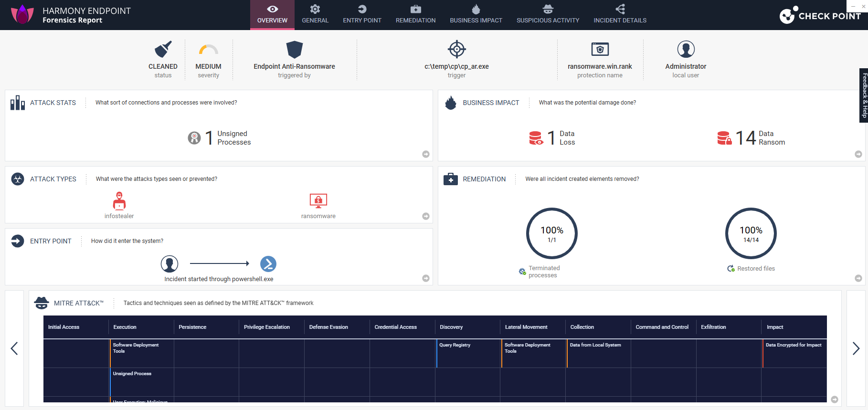Click the Terminated processes gear icon
This screenshot has width=868, height=410.
click(x=522, y=272)
